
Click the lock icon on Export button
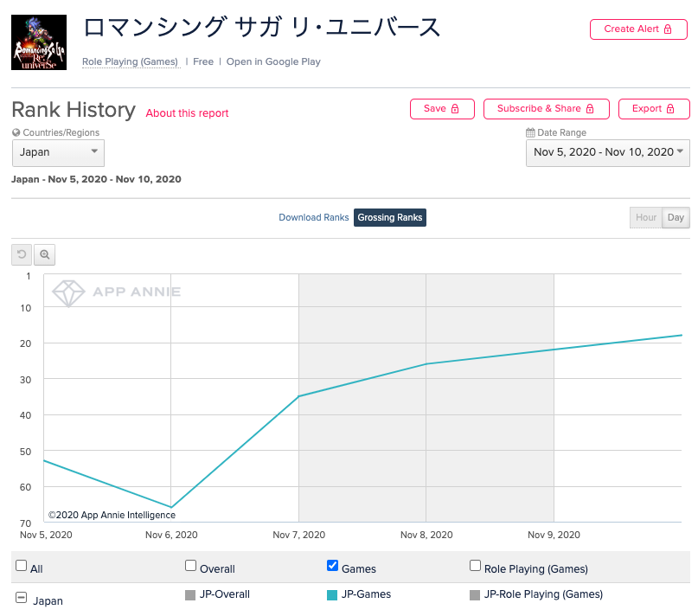[x=670, y=109]
